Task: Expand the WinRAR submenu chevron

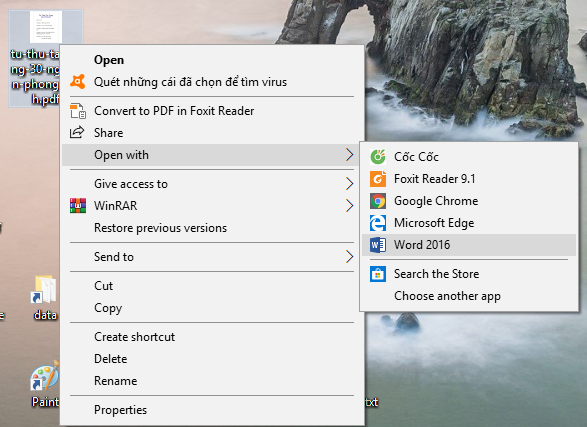Action: [349, 205]
